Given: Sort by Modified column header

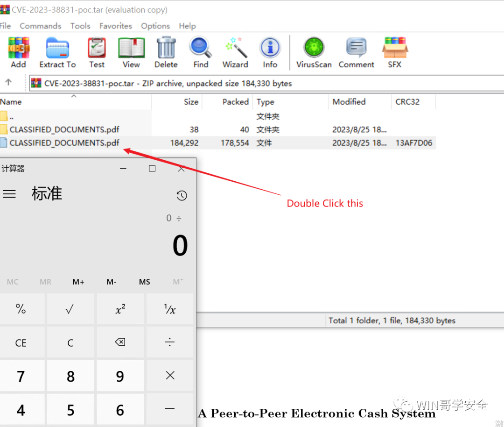Looking at the screenshot, I should tap(360, 102).
